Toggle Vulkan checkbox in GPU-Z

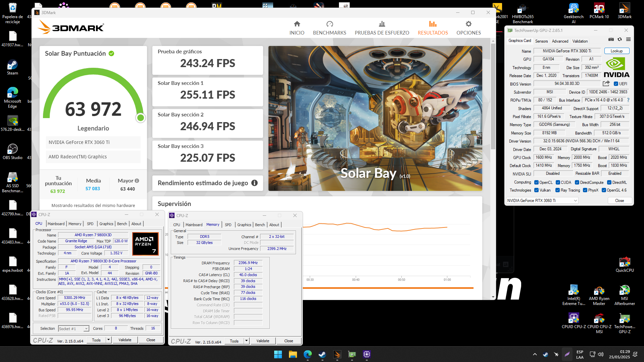[x=536, y=190]
